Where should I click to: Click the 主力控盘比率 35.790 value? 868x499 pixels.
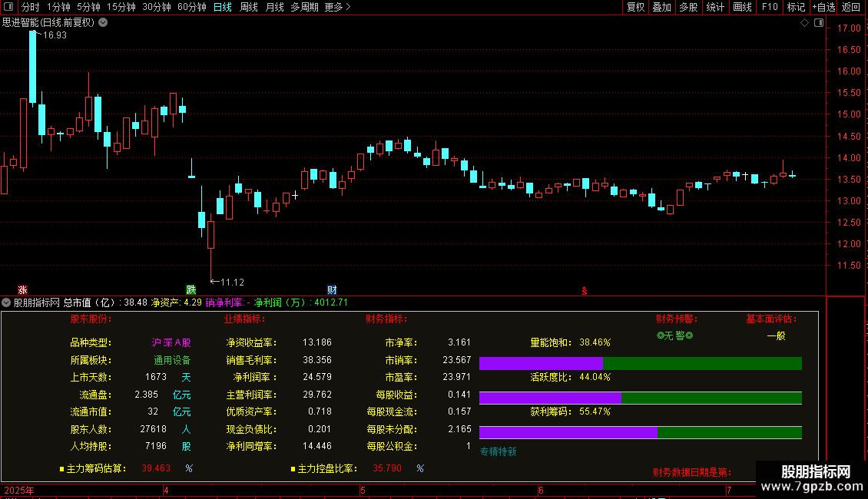(387, 468)
